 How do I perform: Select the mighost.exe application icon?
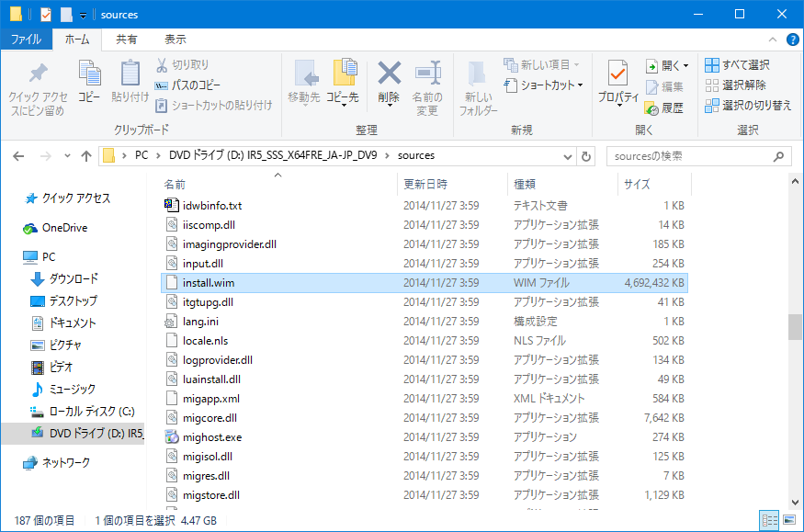pos(172,437)
